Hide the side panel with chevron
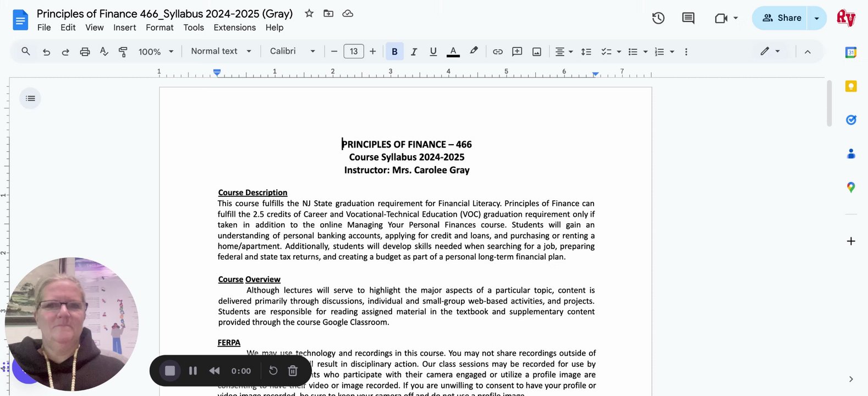868x396 pixels. point(851,379)
